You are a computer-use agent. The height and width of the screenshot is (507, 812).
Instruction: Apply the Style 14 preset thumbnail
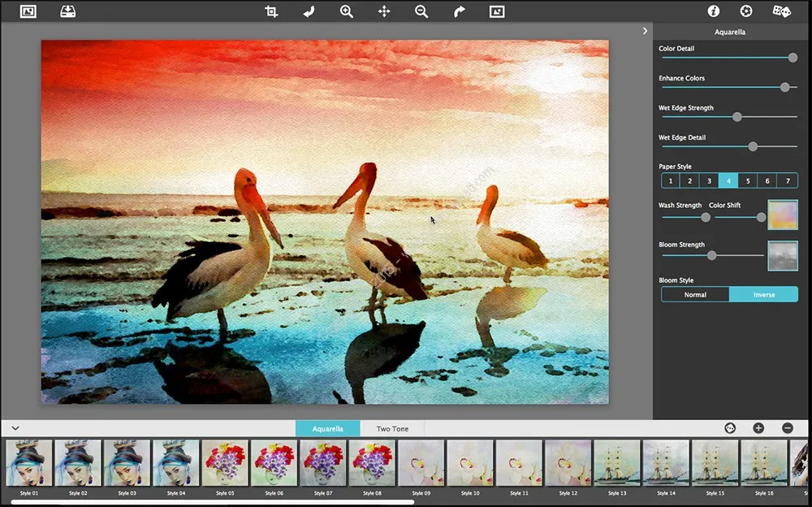coord(666,463)
